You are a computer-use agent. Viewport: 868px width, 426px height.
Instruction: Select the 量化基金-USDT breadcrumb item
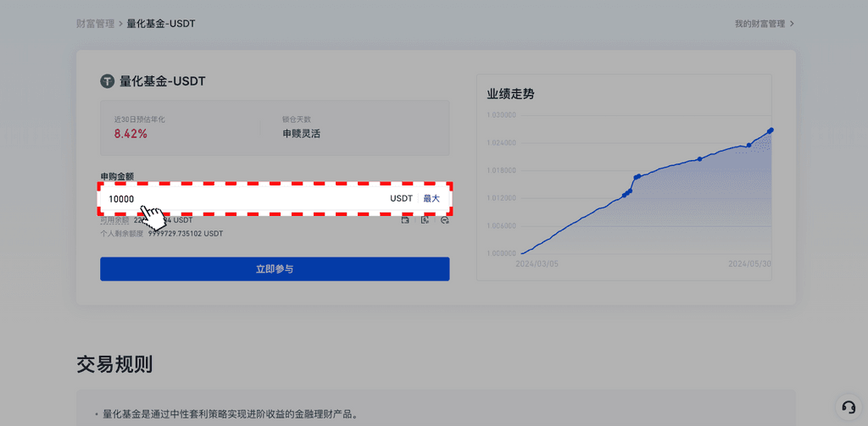point(161,24)
